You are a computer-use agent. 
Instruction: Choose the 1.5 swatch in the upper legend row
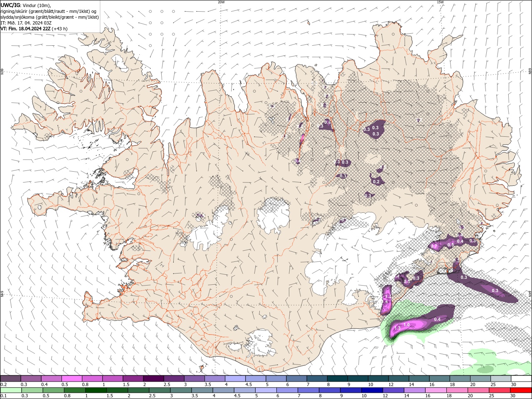[133, 379]
